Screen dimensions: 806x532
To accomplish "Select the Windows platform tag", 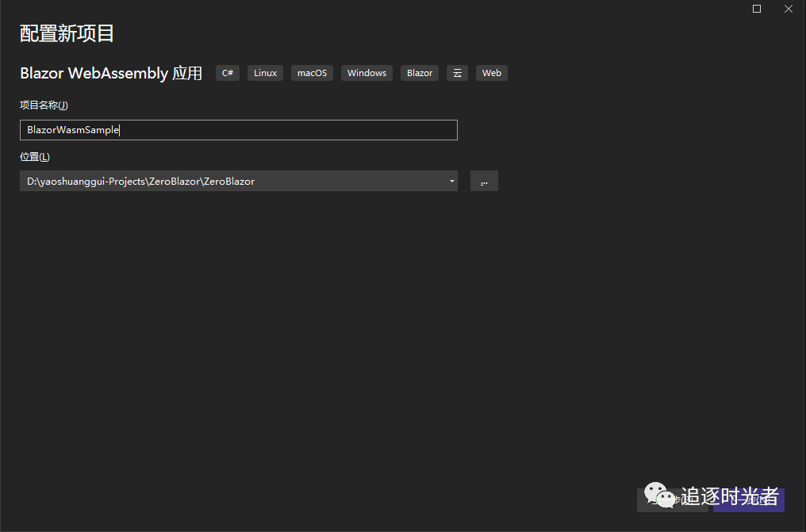I will coord(367,73).
